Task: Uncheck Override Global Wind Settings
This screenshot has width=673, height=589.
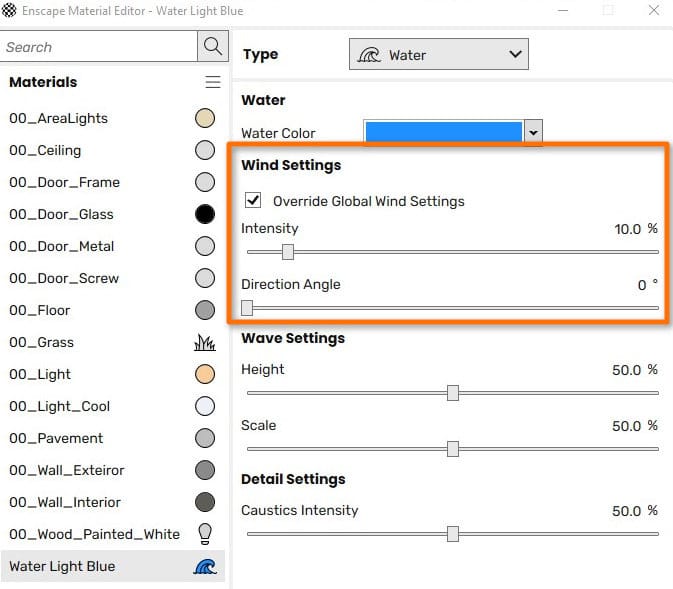Action: 253,201
